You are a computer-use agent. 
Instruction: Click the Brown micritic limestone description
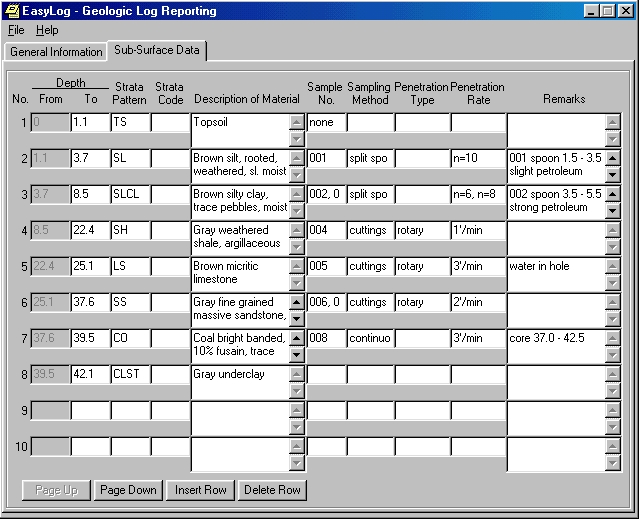click(x=240, y=274)
